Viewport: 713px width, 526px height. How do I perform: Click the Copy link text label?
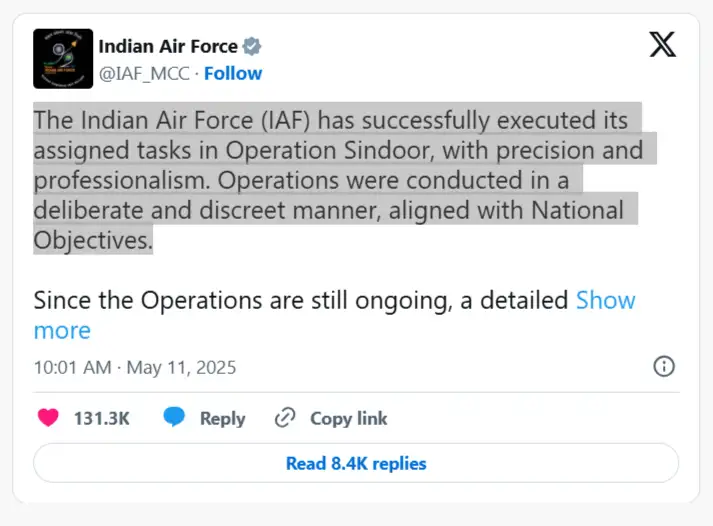tap(348, 418)
